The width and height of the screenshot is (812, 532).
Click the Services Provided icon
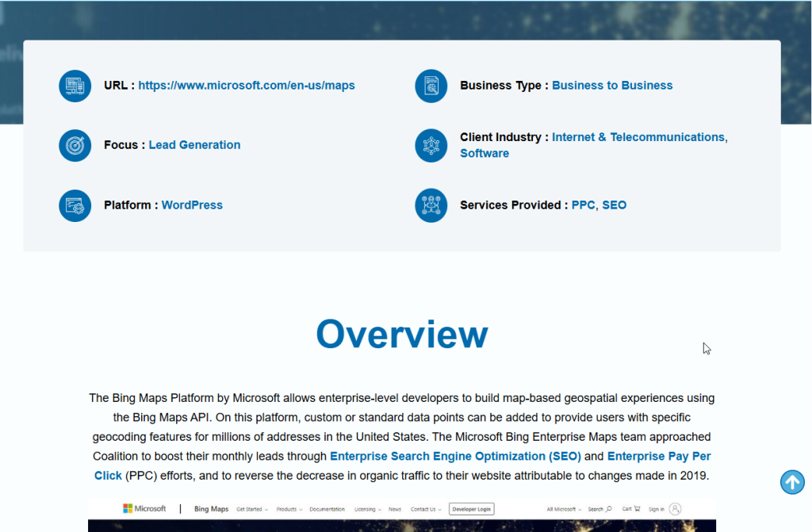click(431, 205)
